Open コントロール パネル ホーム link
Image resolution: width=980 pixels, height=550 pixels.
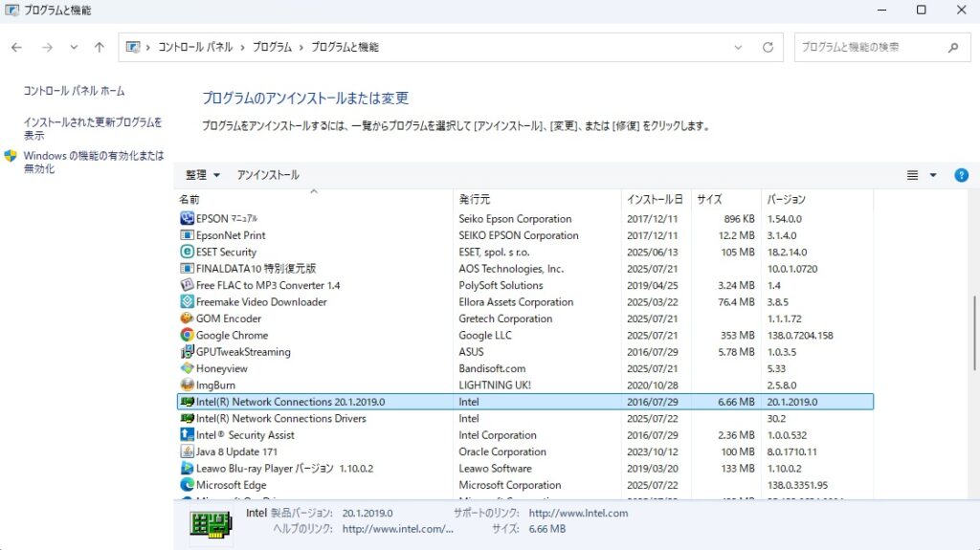[74, 91]
